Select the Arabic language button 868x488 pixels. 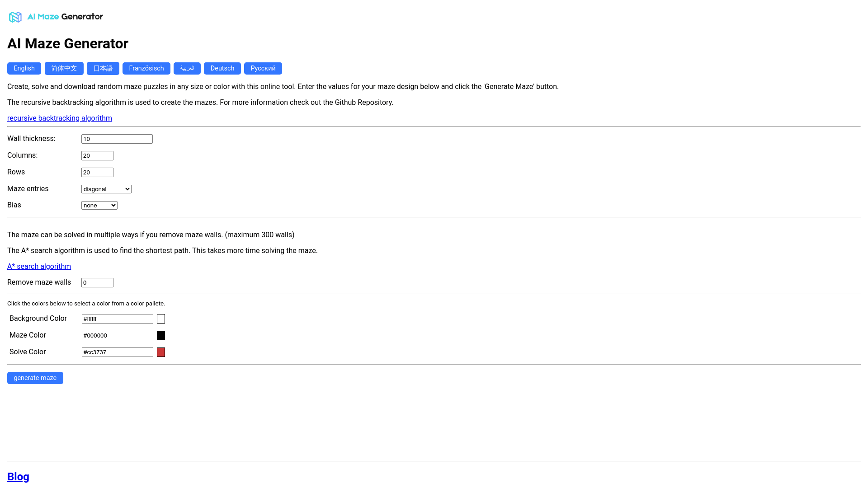coord(187,68)
